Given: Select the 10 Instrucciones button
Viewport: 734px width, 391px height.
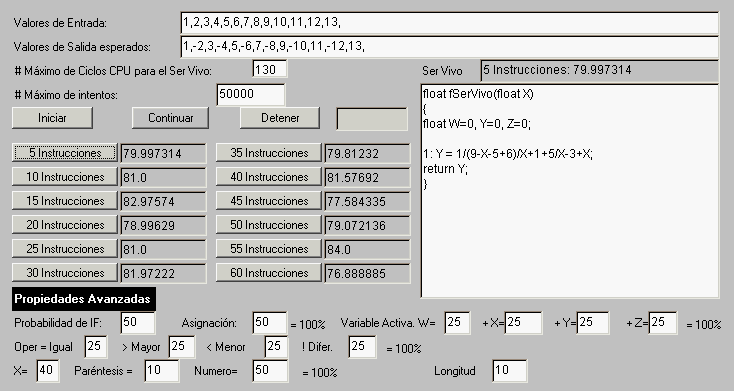Looking at the screenshot, I should point(65,177).
